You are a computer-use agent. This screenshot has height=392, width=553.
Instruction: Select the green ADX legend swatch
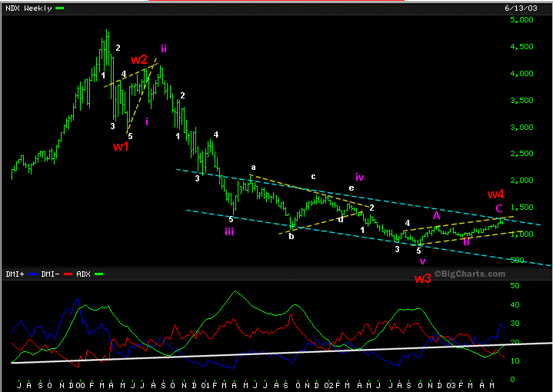coord(98,274)
